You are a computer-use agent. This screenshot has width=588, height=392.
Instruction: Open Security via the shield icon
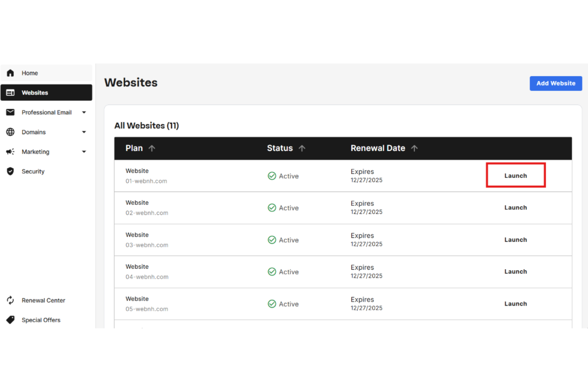tap(10, 171)
